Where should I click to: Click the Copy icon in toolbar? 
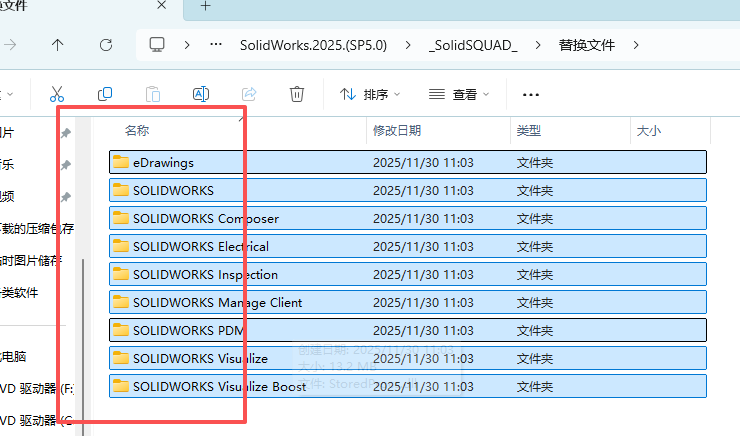click(105, 94)
